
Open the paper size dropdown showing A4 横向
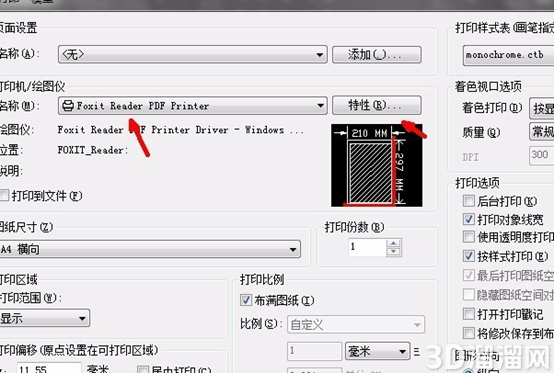tap(149, 249)
